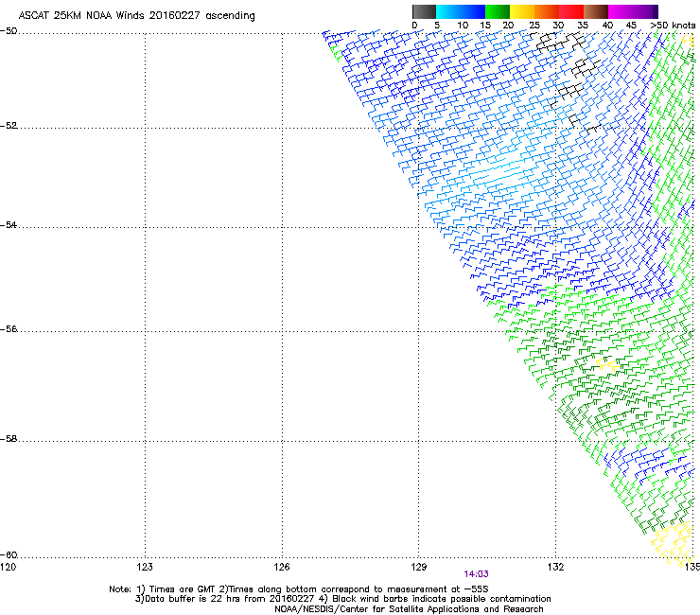Click the longitude label '135'
The height and width of the screenshot is (615, 700).
tap(692, 567)
